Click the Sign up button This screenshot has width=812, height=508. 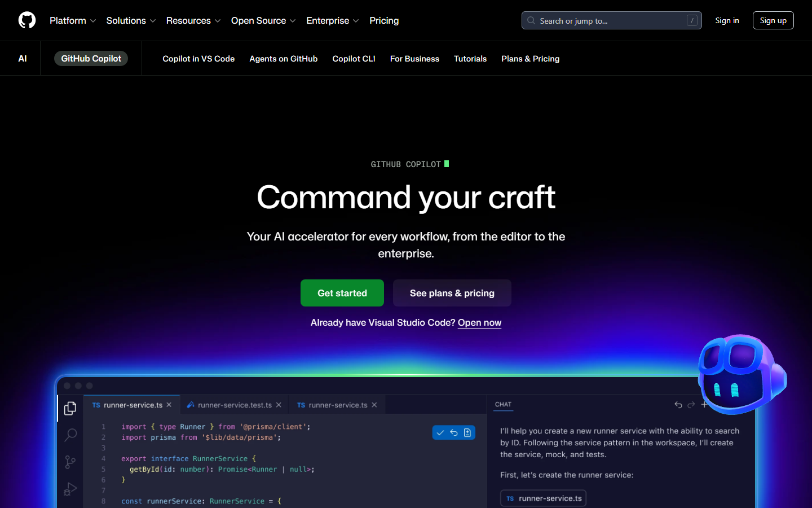pos(773,20)
